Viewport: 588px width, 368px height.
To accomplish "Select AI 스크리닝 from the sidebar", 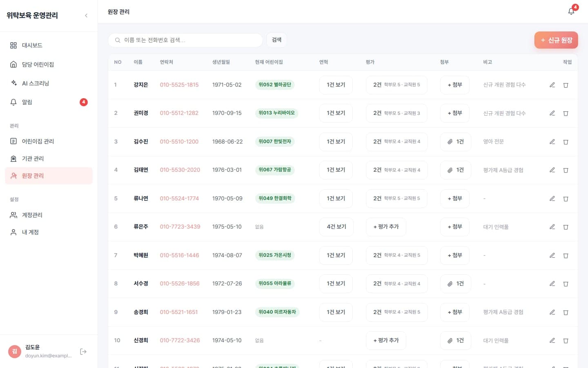I will pos(49,83).
